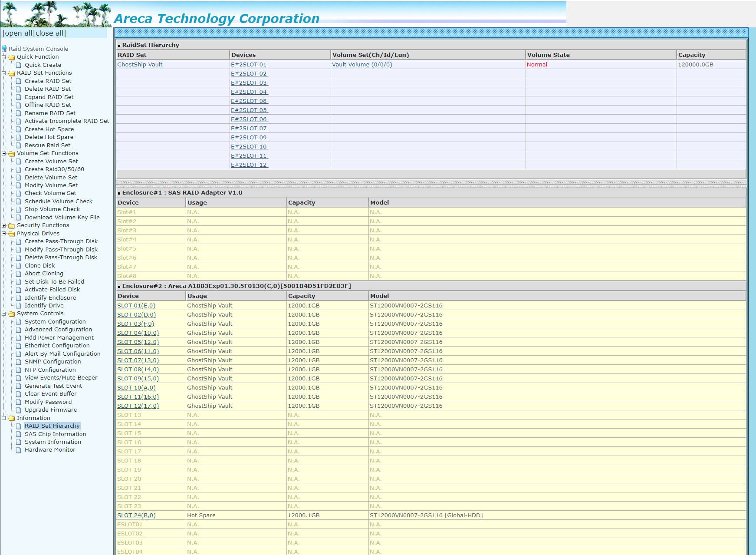Open Hdd Power Management item
Image resolution: width=756 pixels, height=555 pixels.
coord(59,338)
